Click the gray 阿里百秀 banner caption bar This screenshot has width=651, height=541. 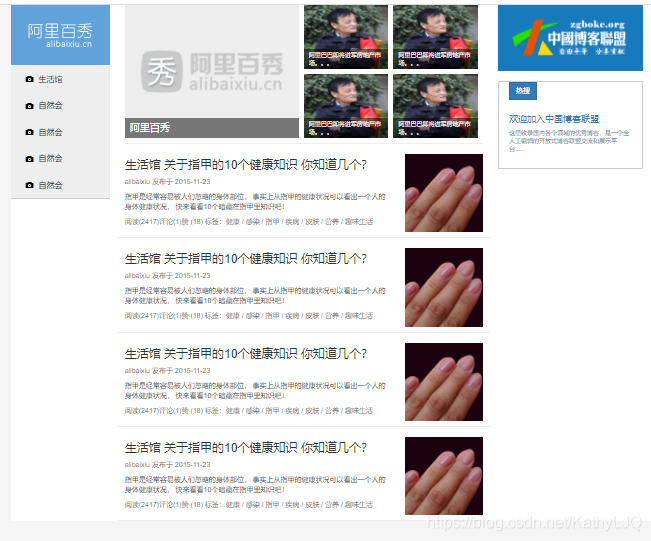click(x=212, y=128)
